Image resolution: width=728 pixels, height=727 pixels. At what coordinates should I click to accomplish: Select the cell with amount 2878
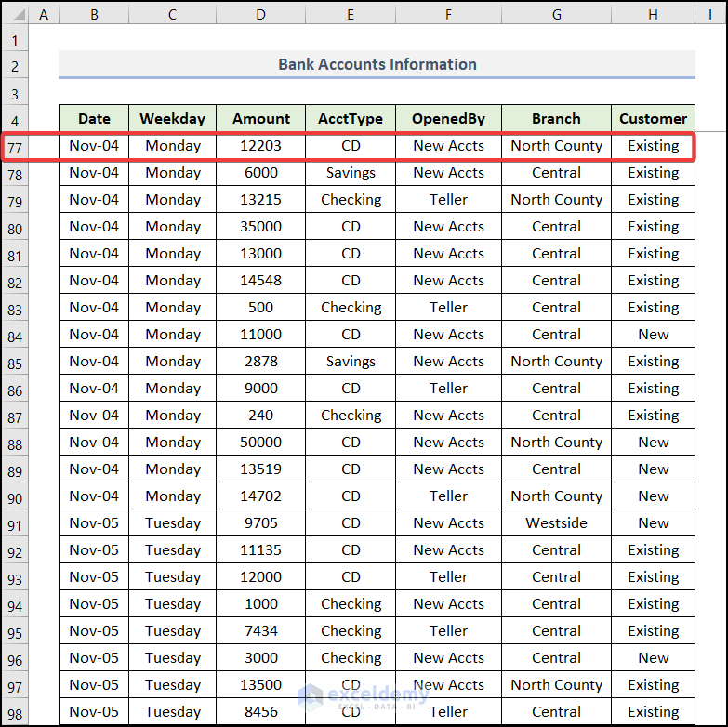coord(261,362)
